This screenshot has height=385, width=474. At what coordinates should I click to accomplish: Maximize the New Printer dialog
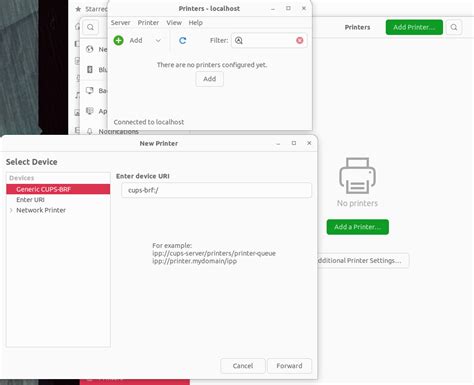pyautogui.click(x=294, y=143)
